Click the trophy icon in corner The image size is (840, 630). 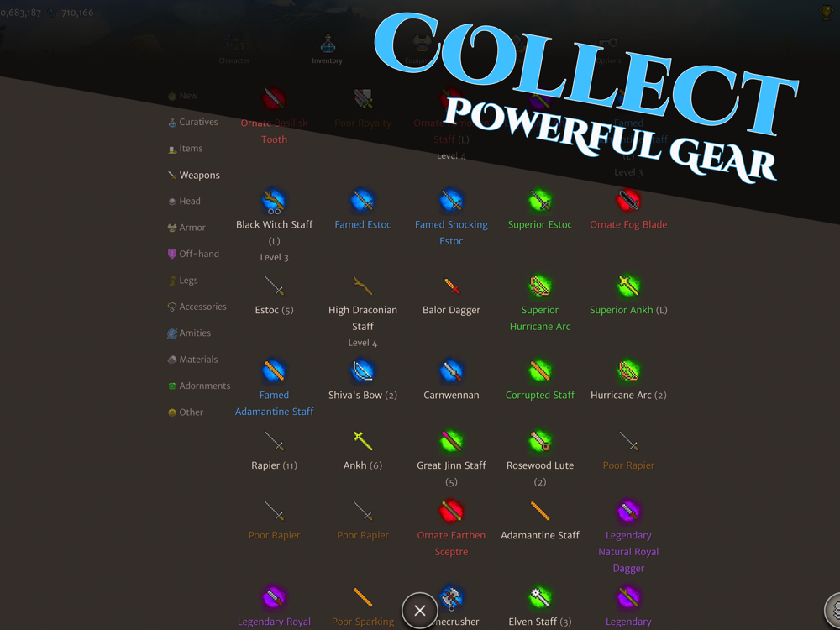pos(827,13)
